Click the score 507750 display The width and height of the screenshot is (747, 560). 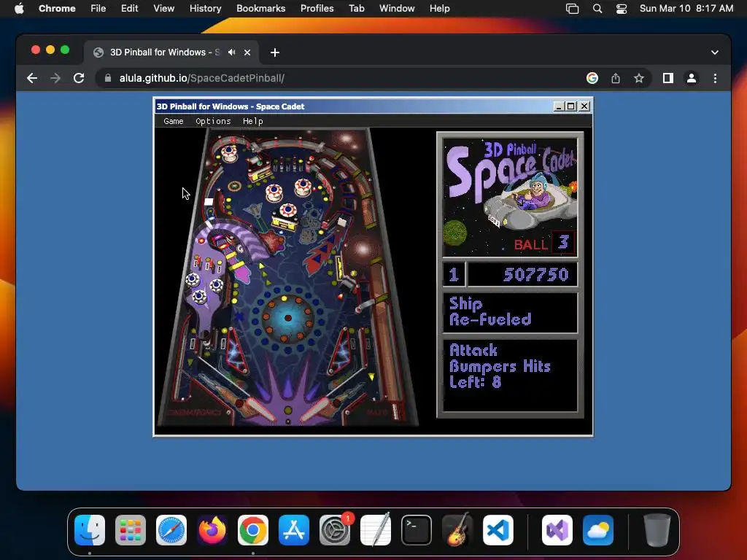(522, 274)
